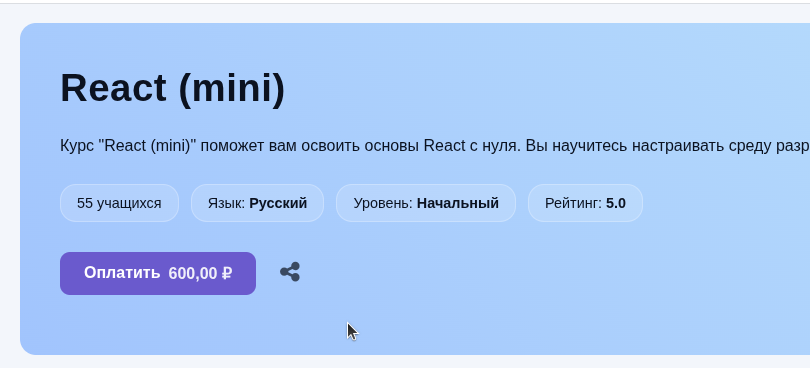Click the React (mini) course title
810x368 pixels.
(x=173, y=88)
